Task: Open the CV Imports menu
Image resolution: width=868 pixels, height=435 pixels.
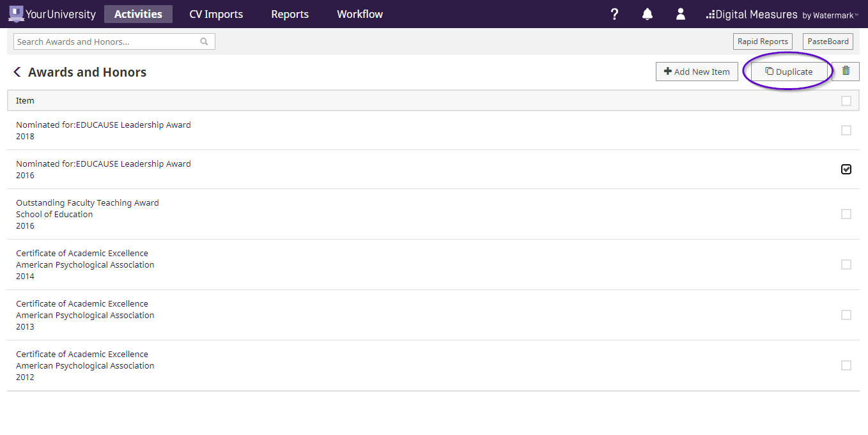Action: [x=216, y=14]
